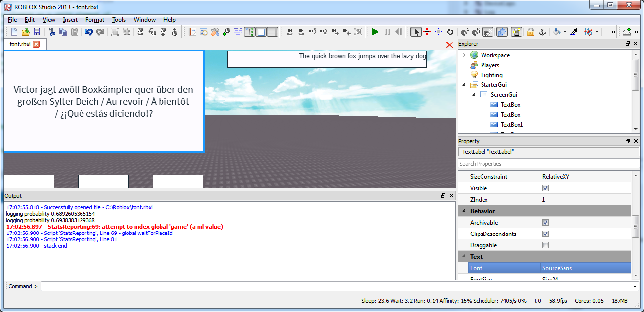Collapse the Behavior property section

click(x=464, y=211)
